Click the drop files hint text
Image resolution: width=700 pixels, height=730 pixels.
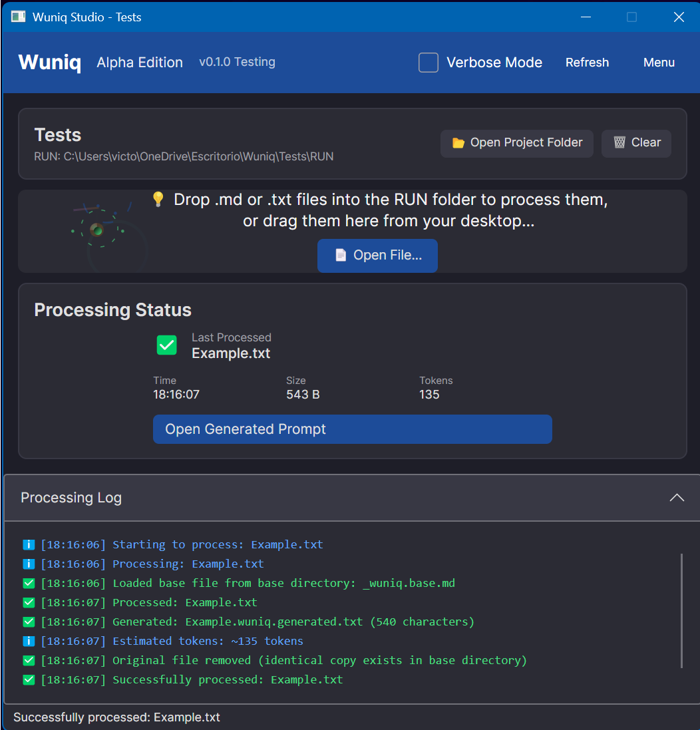pyautogui.click(x=390, y=210)
